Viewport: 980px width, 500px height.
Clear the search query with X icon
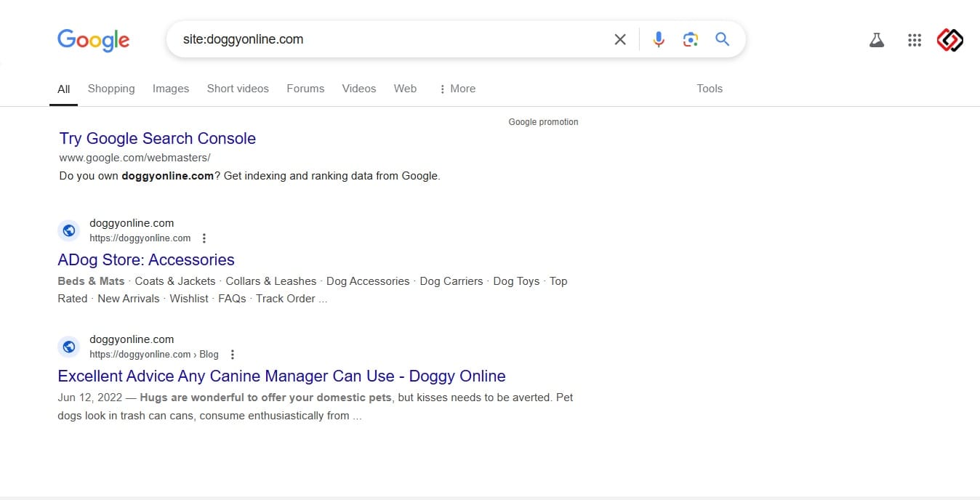click(620, 39)
